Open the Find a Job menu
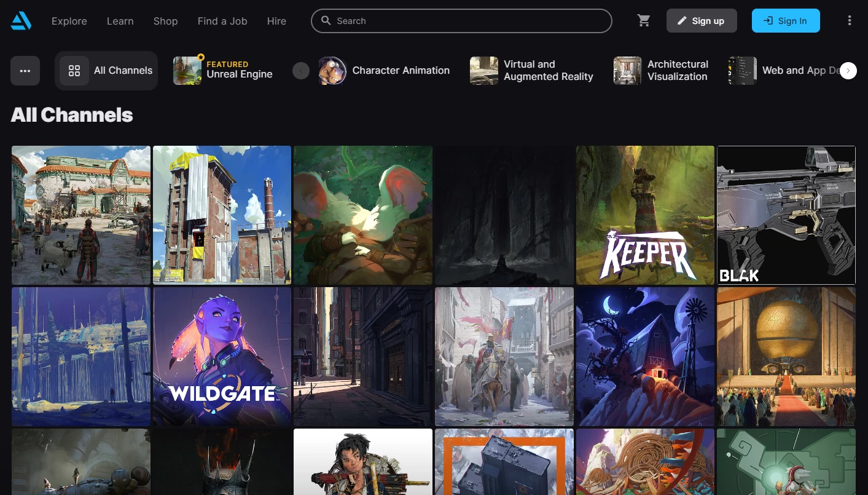Image resolution: width=868 pixels, height=495 pixels. pos(222,21)
